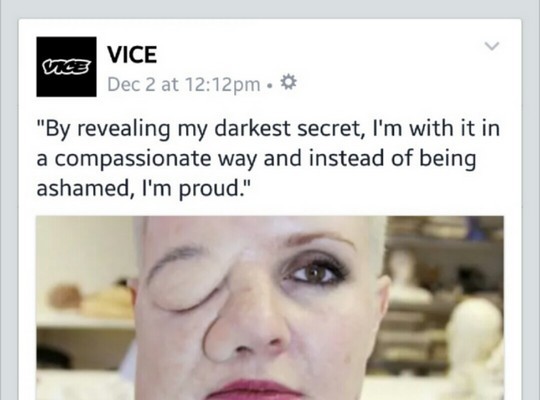Click the red lips at the photo's bottom

257,389
